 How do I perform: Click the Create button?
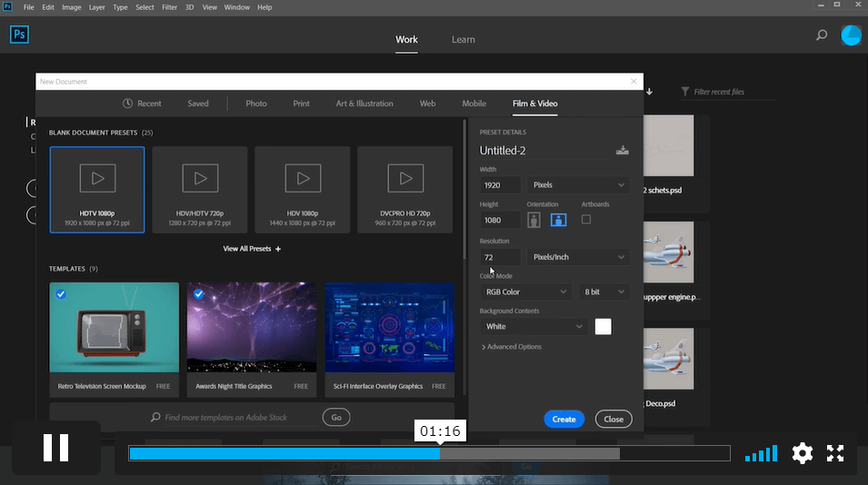pyautogui.click(x=564, y=420)
